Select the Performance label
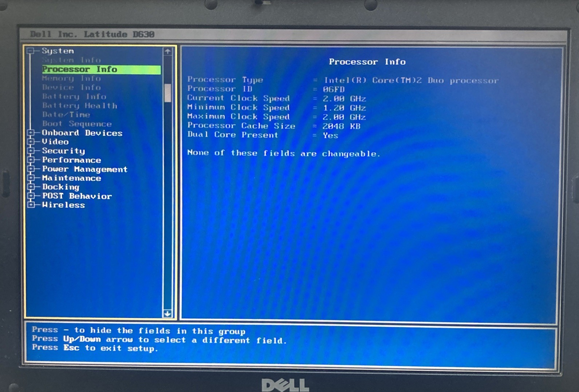579x392 pixels. point(71,160)
